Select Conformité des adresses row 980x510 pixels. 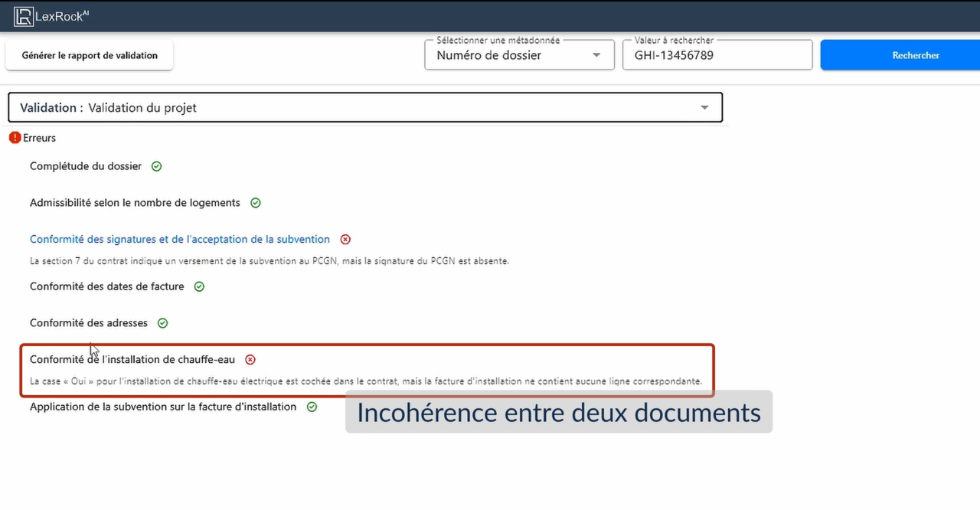tap(89, 323)
